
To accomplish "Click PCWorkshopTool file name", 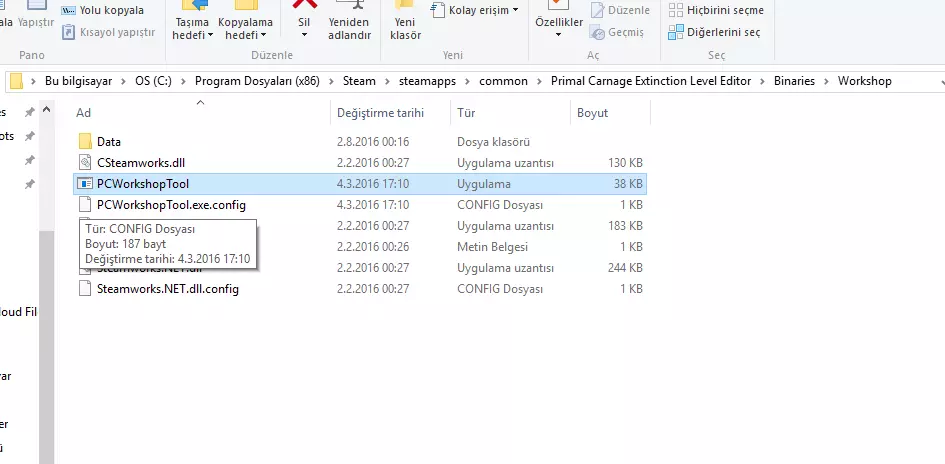I will [143, 184].
